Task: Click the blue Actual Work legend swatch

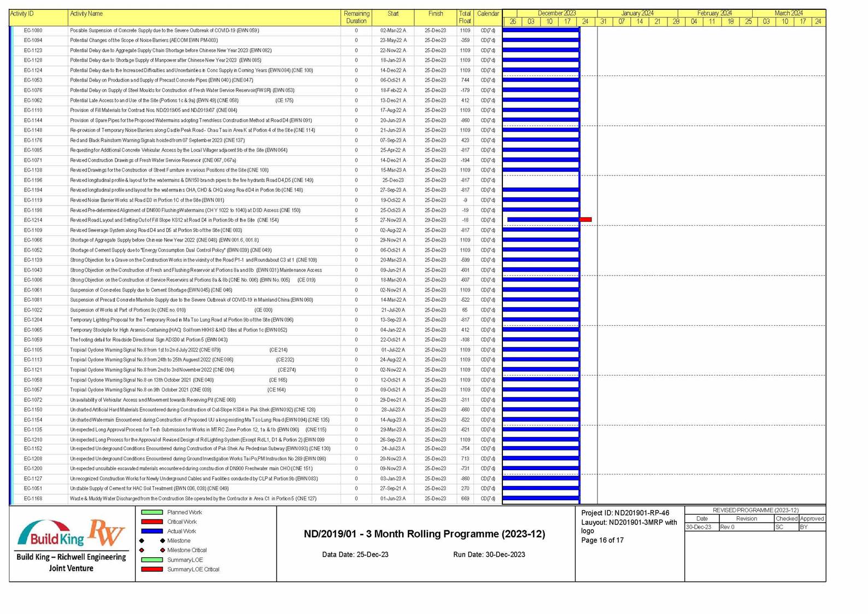Action: [x=152, y=531]
